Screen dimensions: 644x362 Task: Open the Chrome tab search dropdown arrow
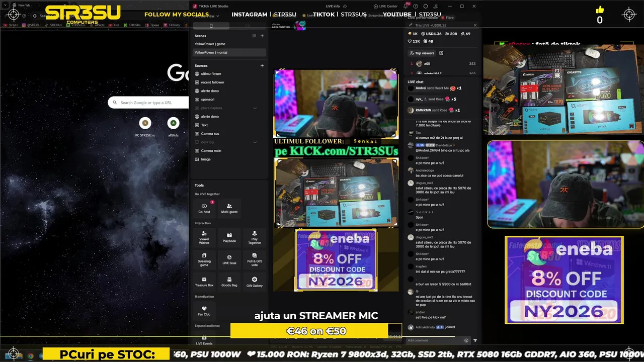[4, 5]
